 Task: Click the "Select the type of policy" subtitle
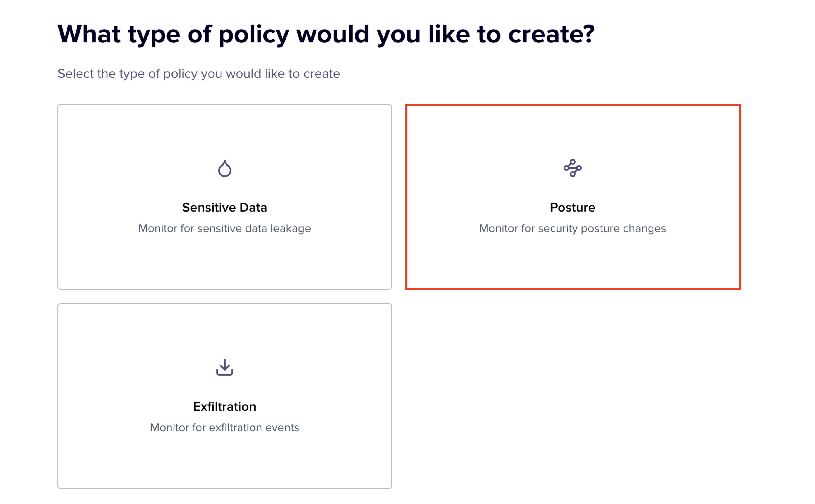tap(199, 73)
